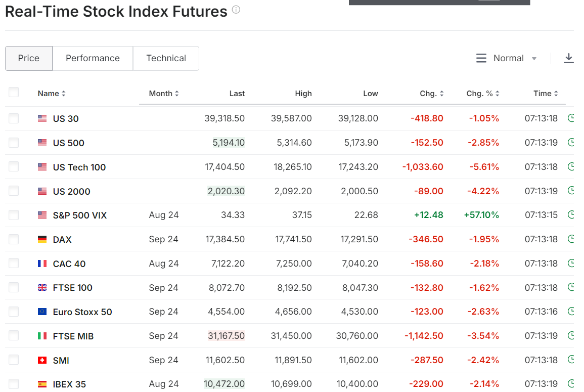The height and width of the screenshot is (392, 584).
Task: Click the clock icon in S&P 500 VIX row
Action: click(x=570, y=214)
